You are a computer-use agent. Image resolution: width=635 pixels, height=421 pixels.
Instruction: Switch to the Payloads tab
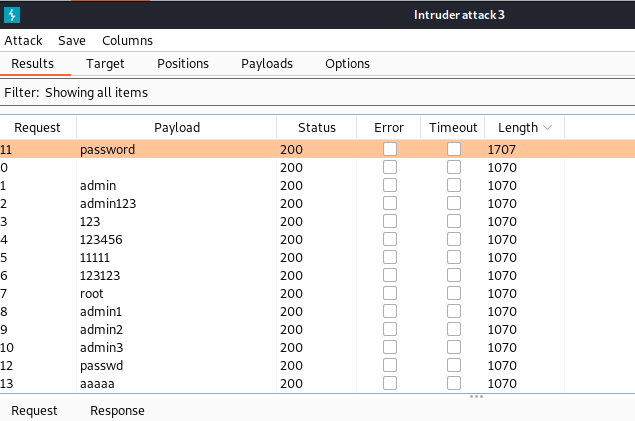267,64
